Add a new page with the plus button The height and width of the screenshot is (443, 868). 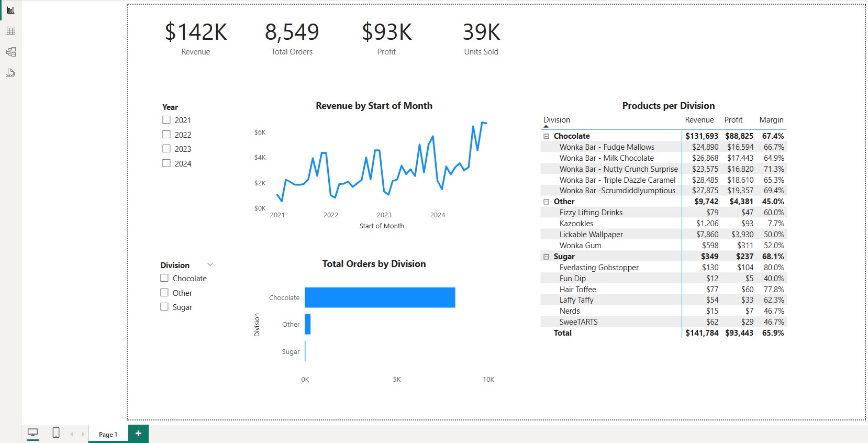138,434
